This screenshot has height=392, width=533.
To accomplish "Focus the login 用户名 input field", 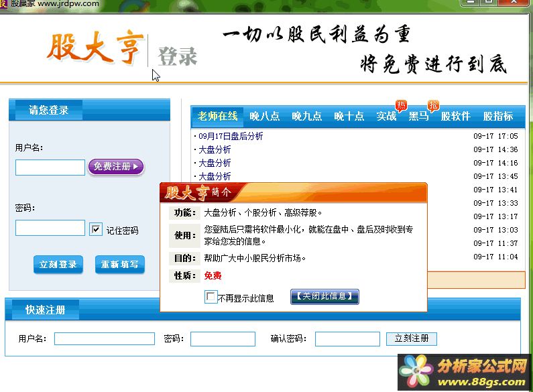I will coord(50,168).
